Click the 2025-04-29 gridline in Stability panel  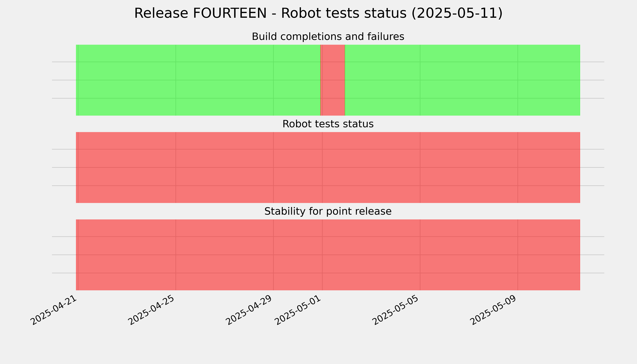pyautogui.click(x=273, y=255)
